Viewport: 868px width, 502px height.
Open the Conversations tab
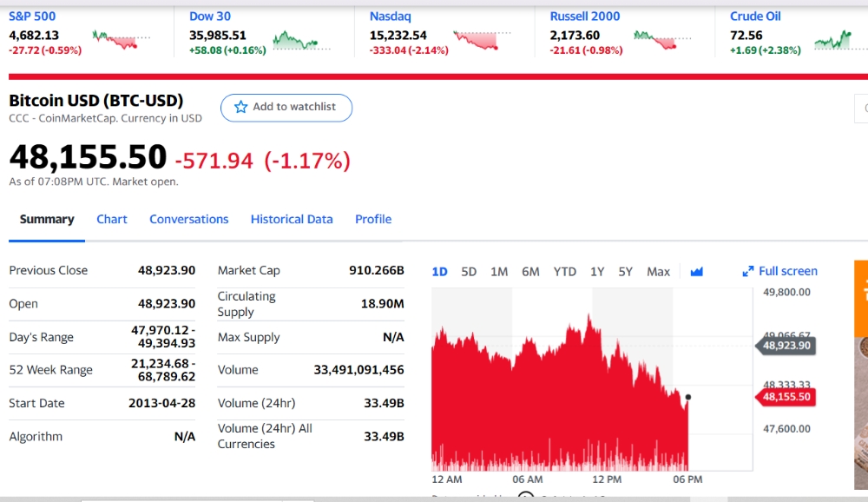(x=188, y=220)
